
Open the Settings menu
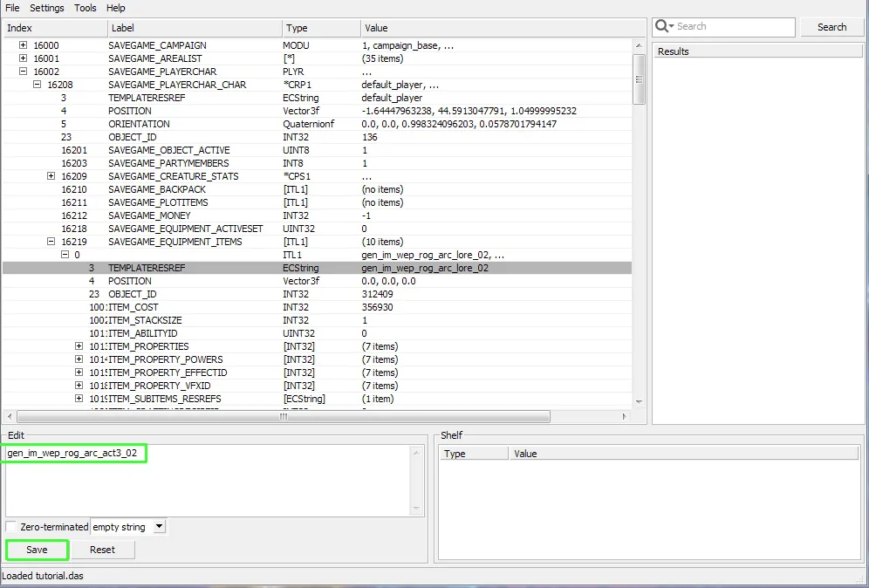click(x=47, y=8)
